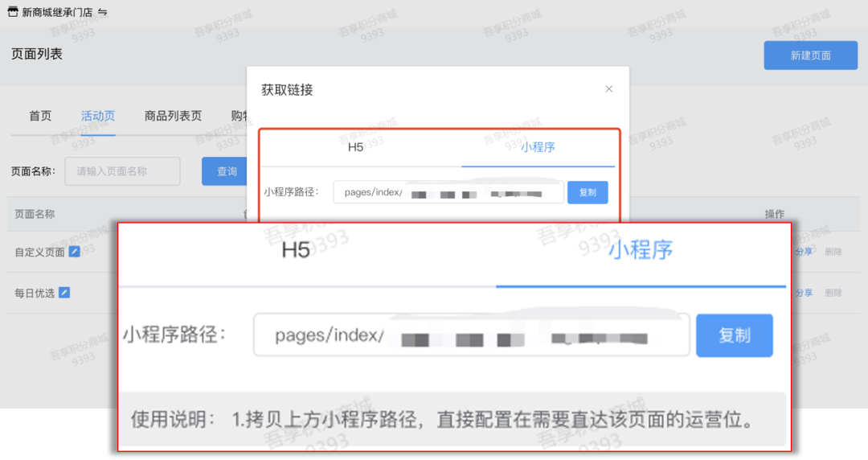Screen dimensions: 868x460
Task: Select the small 小程序 tab under the 获取链接 title
Action: pos(538,147)
